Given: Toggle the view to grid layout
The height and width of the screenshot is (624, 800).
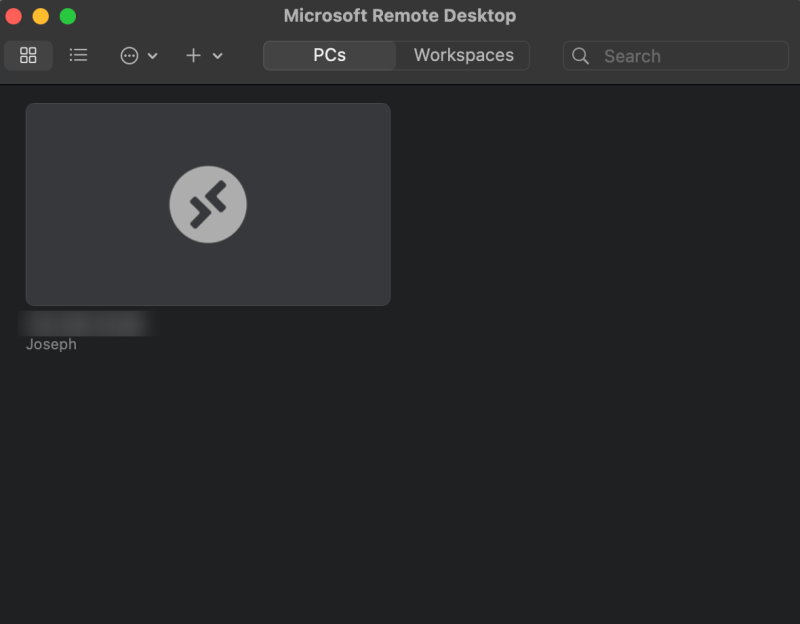Looking at the screenshot, I should click(28, 55).
